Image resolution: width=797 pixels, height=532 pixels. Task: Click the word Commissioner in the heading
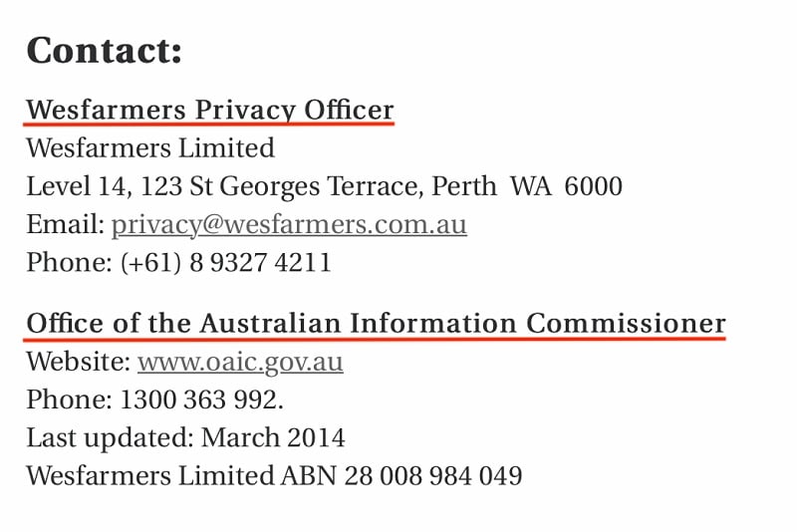(626, 324)
